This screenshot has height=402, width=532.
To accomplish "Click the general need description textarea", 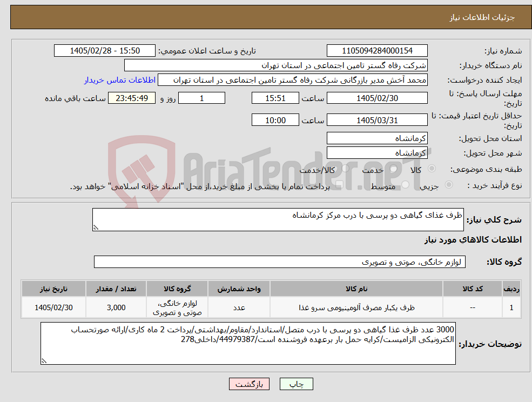I will point(278,220).
